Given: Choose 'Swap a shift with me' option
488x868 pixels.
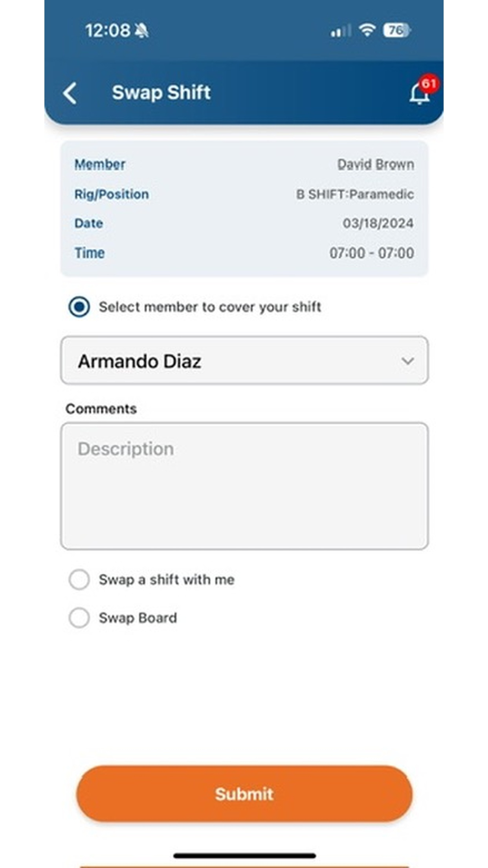Looking at the screenshot, I should [x=79, y=579].
